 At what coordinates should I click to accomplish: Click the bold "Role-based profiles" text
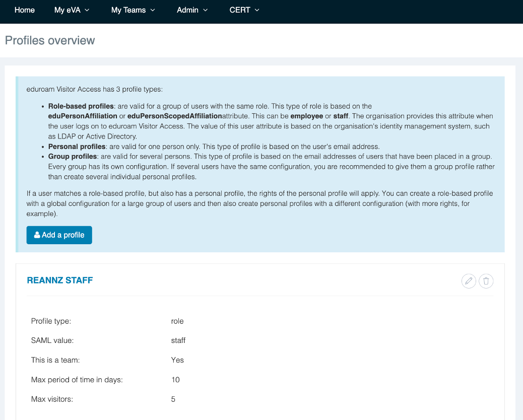[81, 106]
